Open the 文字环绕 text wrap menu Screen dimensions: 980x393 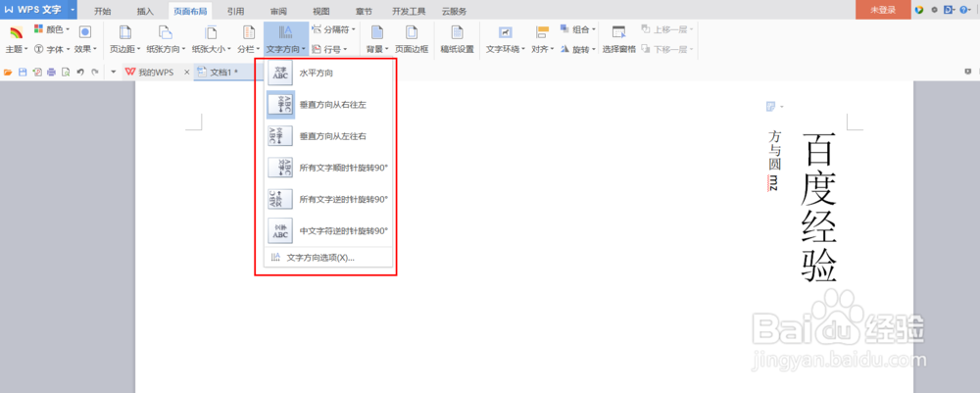(506, 40)
